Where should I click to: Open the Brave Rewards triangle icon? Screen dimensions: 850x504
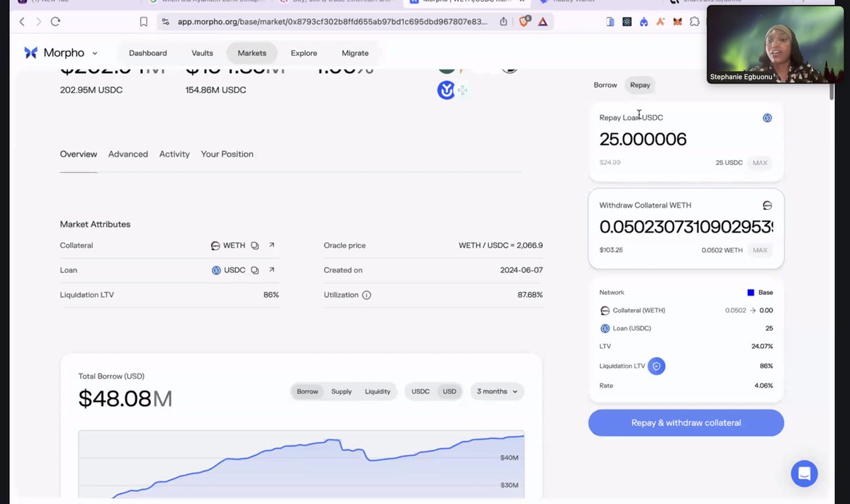tap(542, 22)
